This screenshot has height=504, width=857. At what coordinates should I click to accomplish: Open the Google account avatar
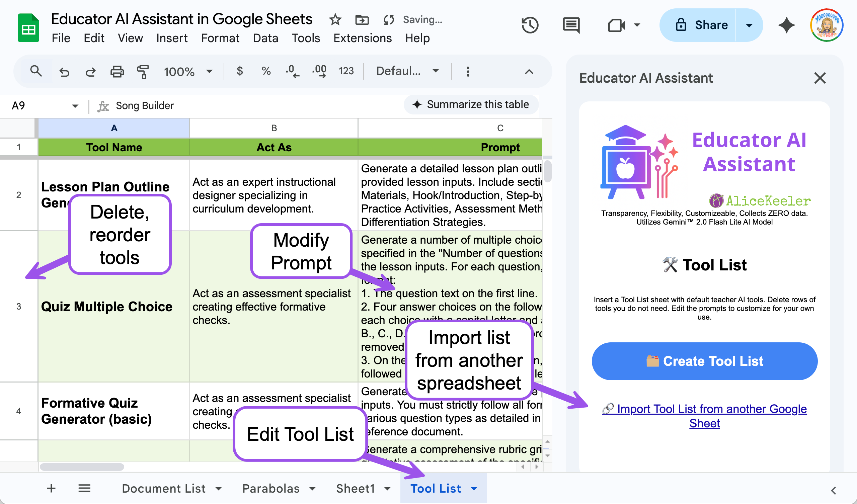(x=827, y=25)
